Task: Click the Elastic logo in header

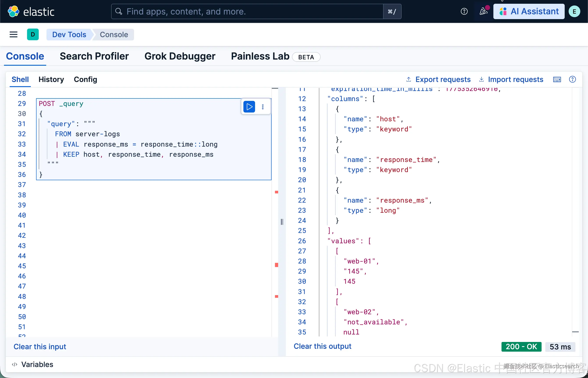Action: point(31,11)
